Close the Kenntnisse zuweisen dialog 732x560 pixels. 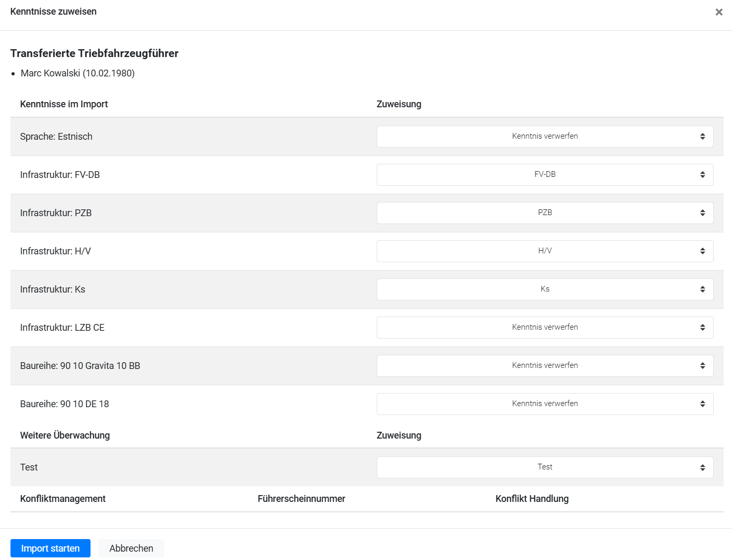point(719,12)
